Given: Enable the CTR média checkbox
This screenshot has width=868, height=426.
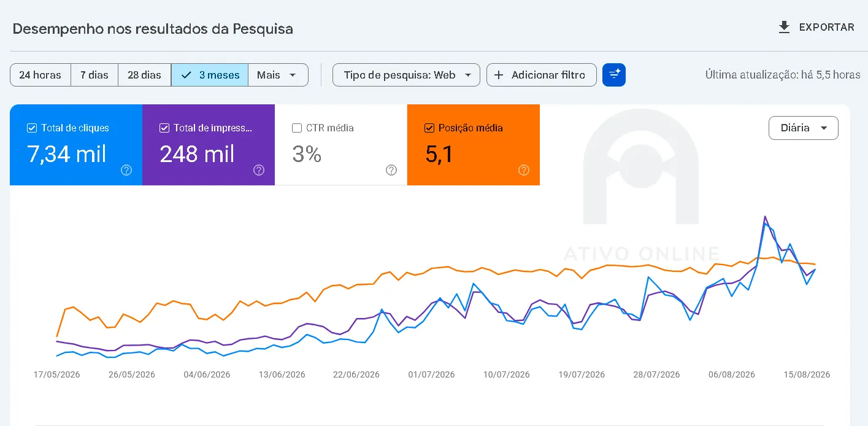Looking at the screenshot, I should tap(297, 128).
